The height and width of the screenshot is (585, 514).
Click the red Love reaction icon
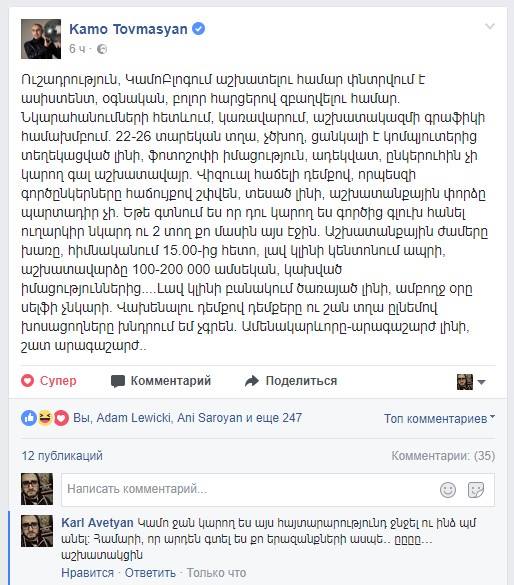click(62, 418)
